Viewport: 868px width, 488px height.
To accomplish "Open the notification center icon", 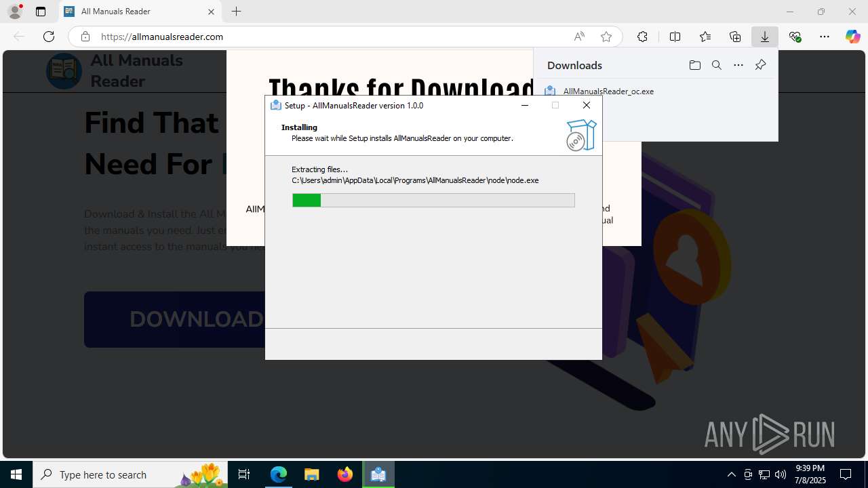I will tap(846, 474).
